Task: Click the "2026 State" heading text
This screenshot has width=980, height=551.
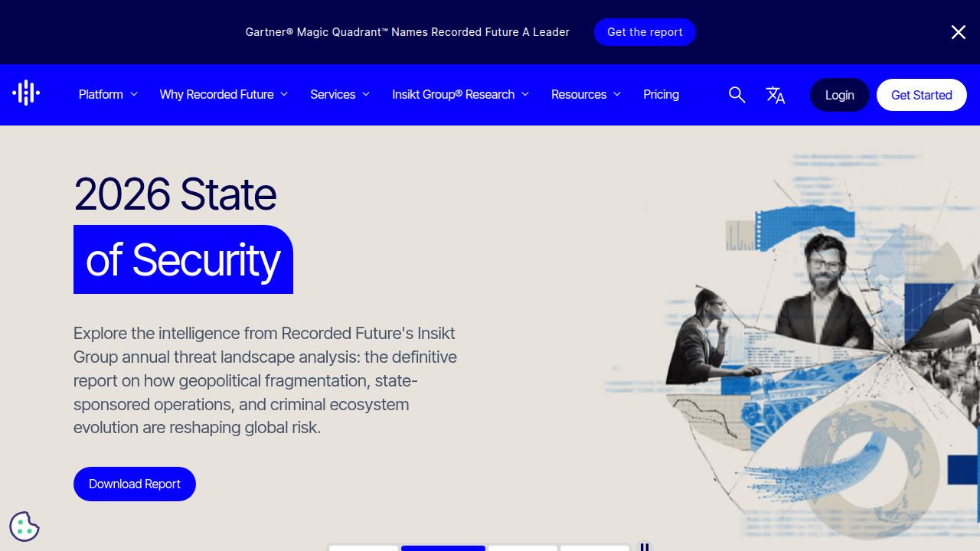Action: pyautogui.click(x=175, y=194)
